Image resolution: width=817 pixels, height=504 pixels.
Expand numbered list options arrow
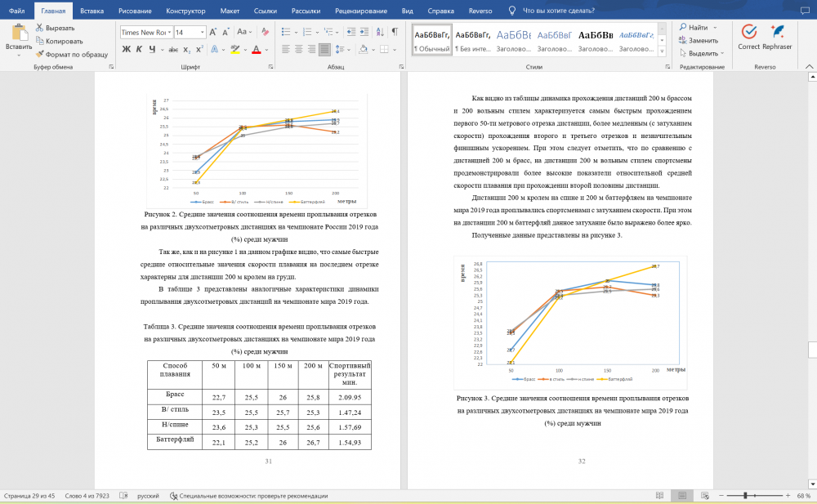(x=317, y=33)
